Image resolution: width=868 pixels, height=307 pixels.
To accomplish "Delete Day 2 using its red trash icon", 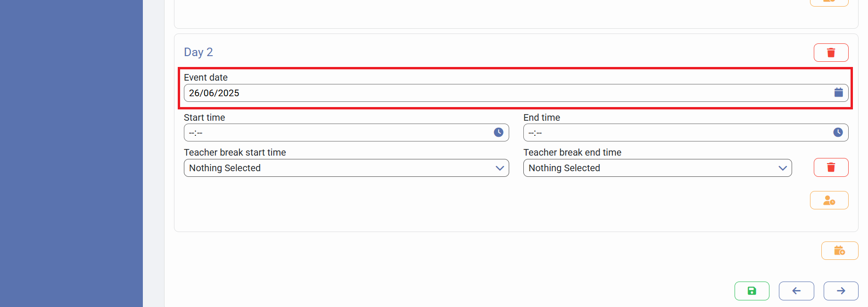I will click(831, 52).
